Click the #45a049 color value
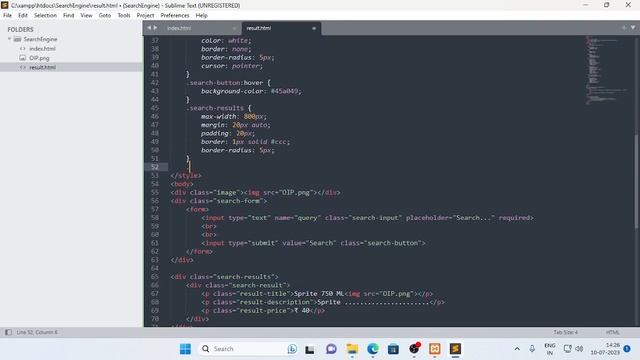This screenshot has height=360, width=640. tap(284, 91)
